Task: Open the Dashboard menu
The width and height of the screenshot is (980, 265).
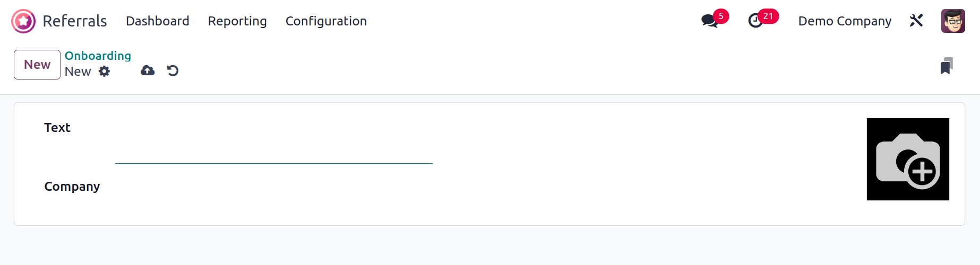Action: (x=158, y=21)
